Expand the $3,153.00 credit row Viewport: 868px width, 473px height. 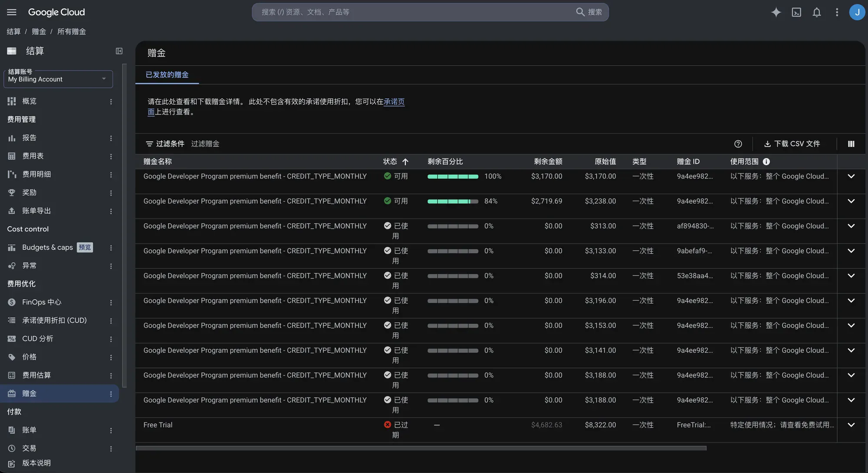(851, 325)
